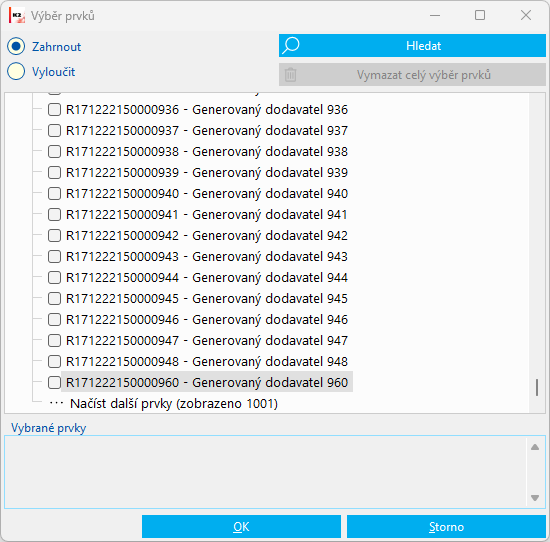
Task: Check the box for dodavatel 936
Action: click(x=54, y=109)
